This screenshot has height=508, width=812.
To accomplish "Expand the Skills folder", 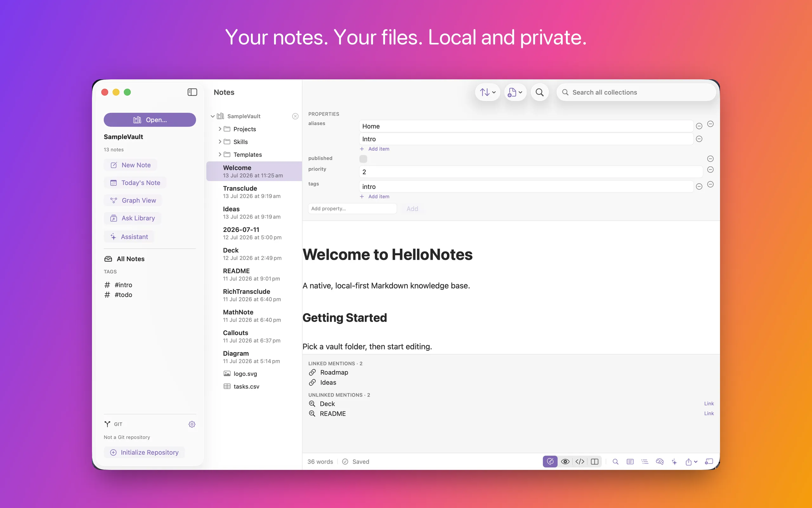I will coord(220,142).
